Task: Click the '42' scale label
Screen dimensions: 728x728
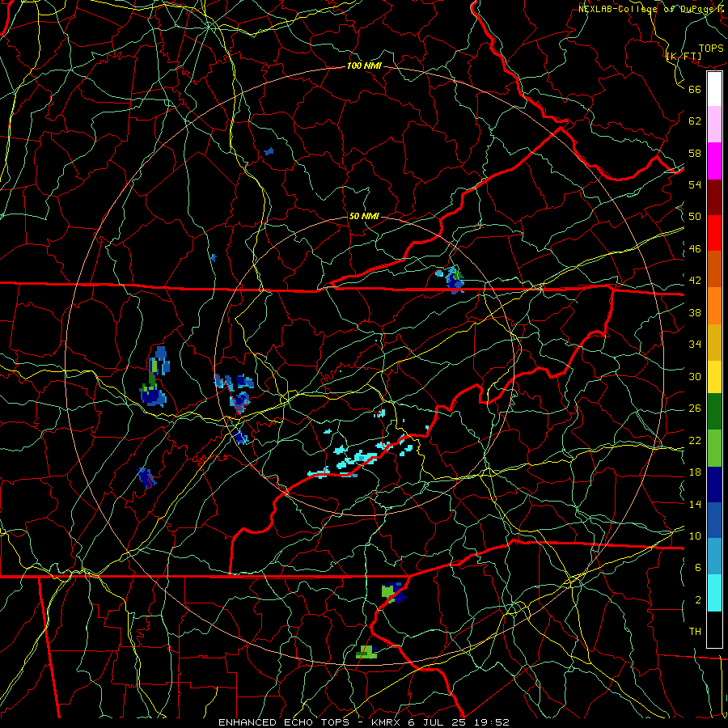Action: click(695, 281)
